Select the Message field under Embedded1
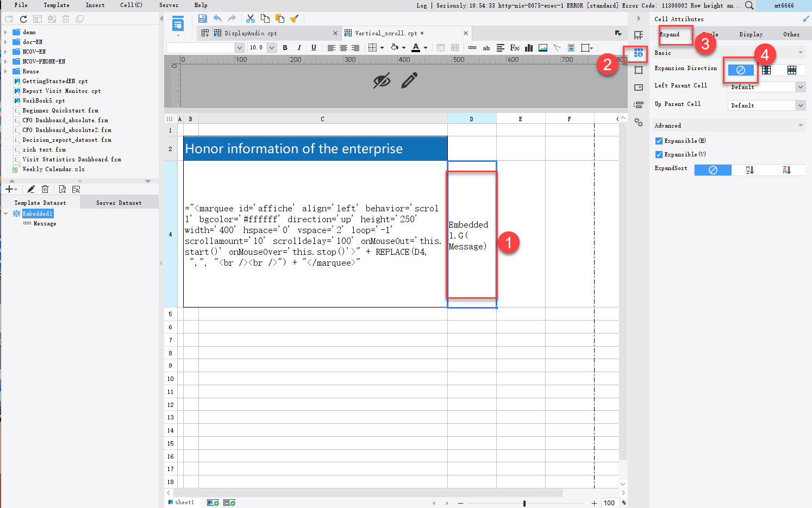Image resolution: width=812 pixels, height=508 pixels. (43, 223)
